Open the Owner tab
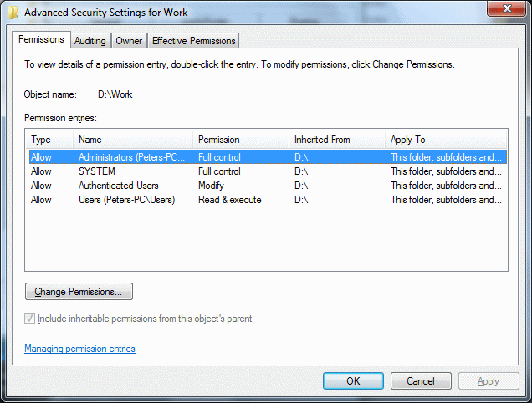This screenshot has height=403, width=532. (129, 40)
